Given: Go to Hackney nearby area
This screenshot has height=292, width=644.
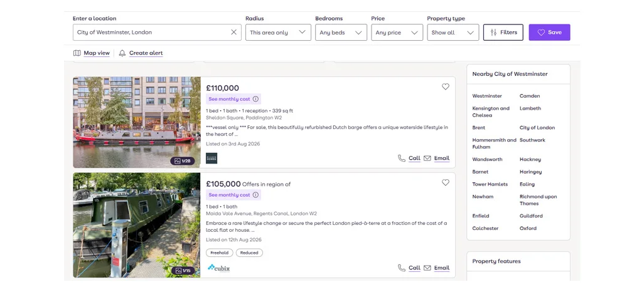Looking at the screenshot, I should [x=530, y=159].
